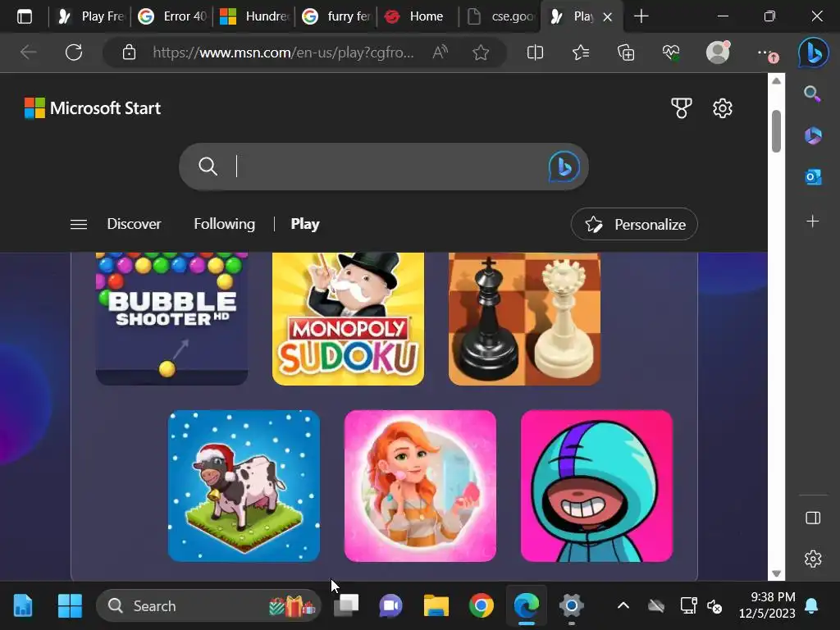840x630 pixels.
Task: Go to the Following section
Action: (x=224, y=224)
